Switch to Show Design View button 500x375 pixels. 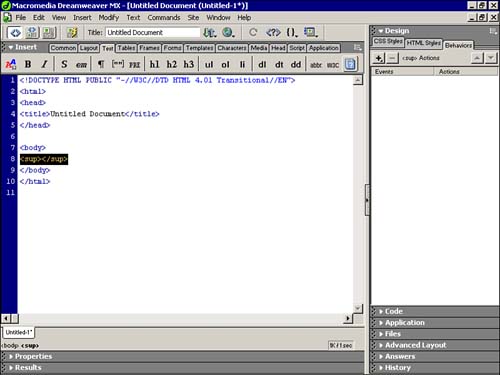point(49,33)
